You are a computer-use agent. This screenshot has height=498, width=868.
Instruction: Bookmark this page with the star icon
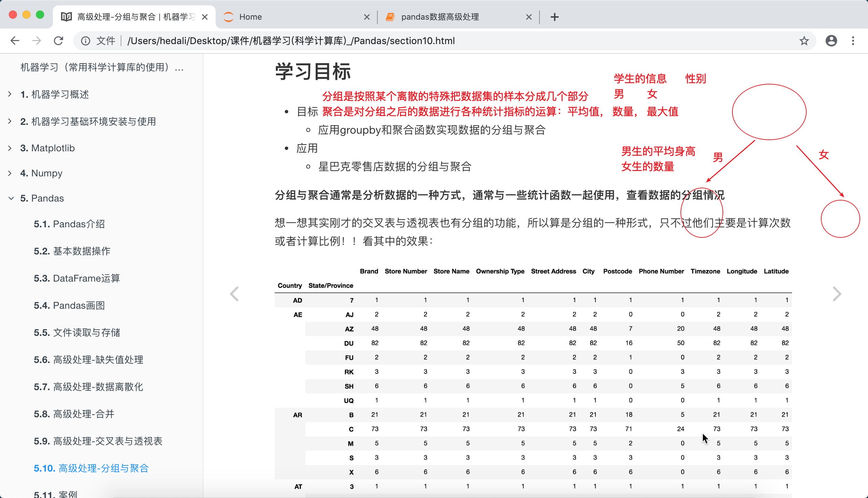(804, 41)
